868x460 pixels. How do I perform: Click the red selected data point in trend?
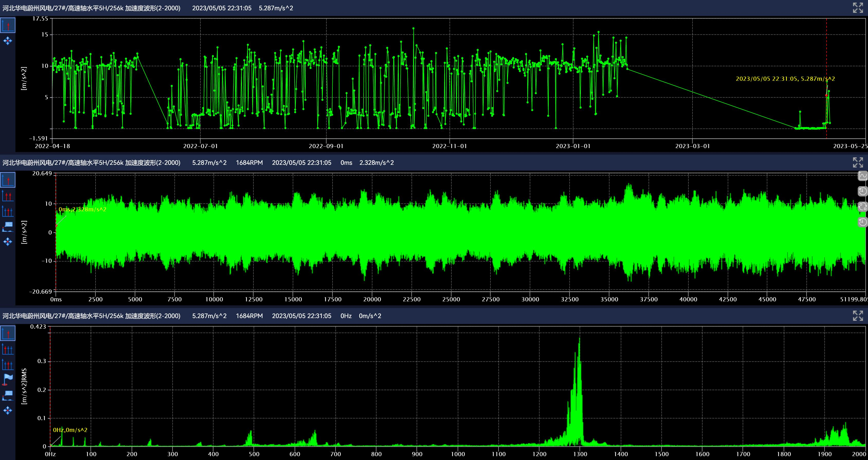tap(826, 95)
